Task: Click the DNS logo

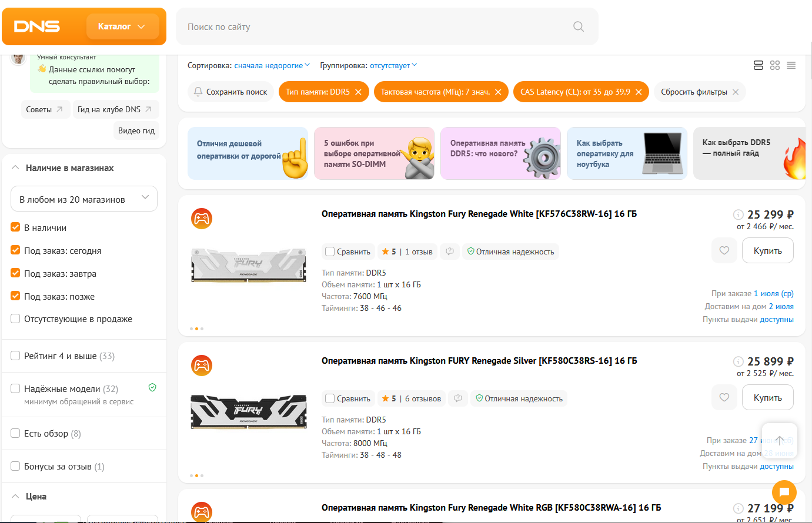Action: (x=36, y=26)
